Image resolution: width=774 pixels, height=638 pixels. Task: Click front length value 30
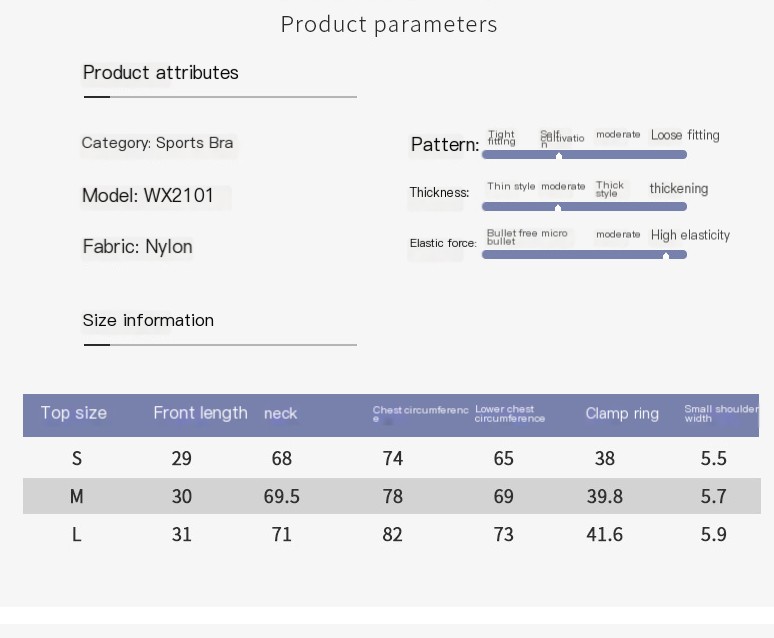tap(182, 496)
